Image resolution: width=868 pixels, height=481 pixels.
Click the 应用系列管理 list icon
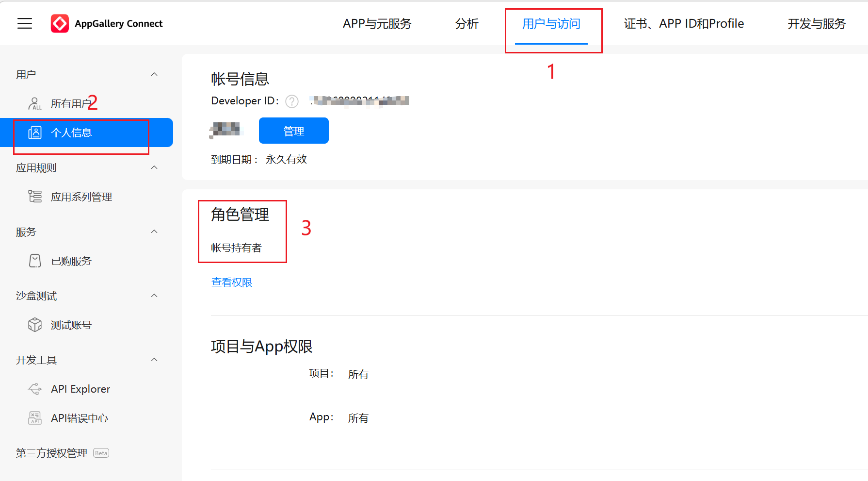click(35, 197)
